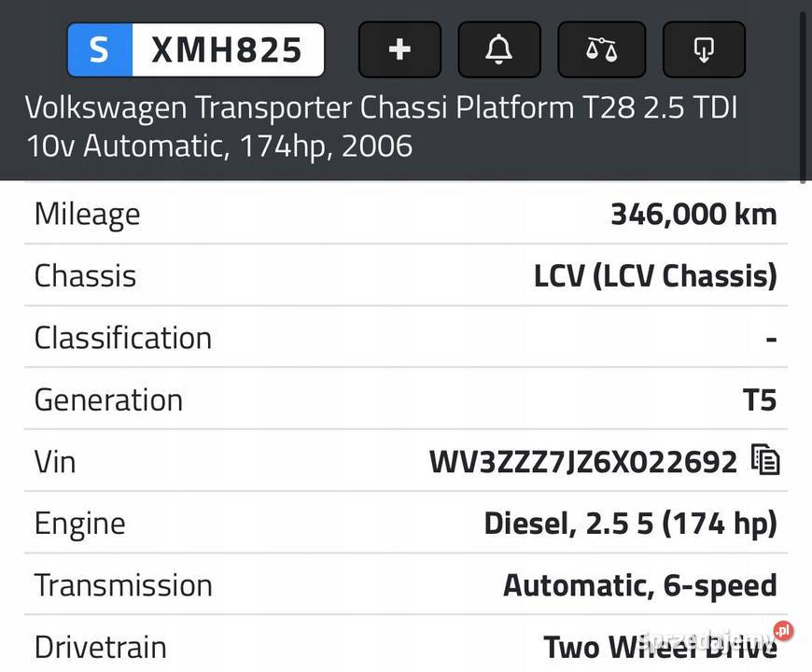Click the Generation row label
The image size is (812, 672).
click(109, 400)
